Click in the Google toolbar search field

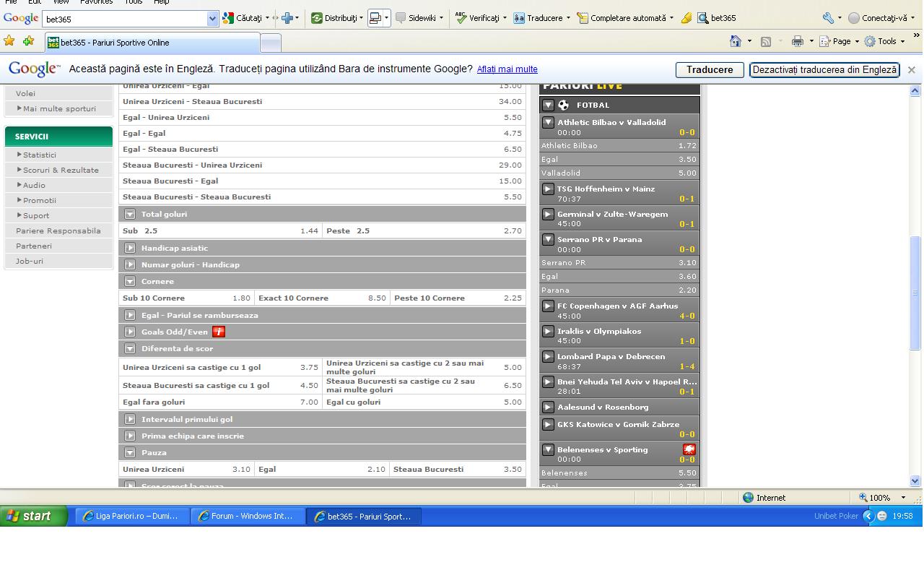[x=124, y=19]
